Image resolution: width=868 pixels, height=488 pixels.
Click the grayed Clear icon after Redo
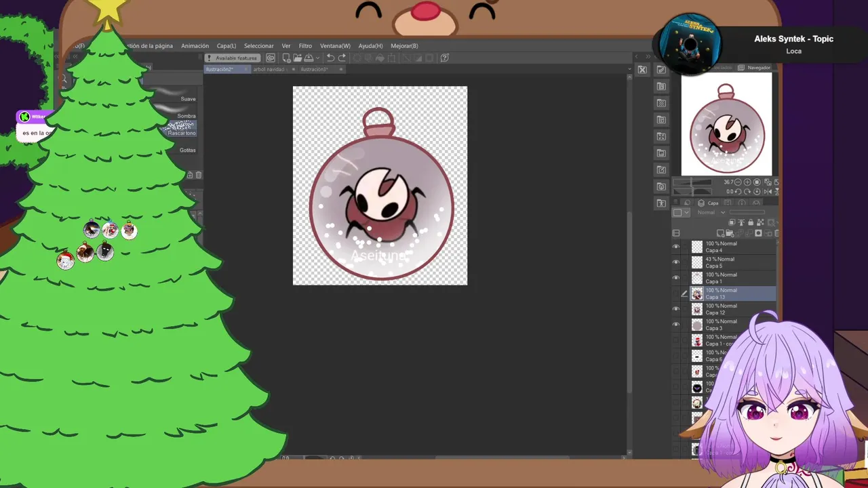pyautogui.click(x=357, y=58)
